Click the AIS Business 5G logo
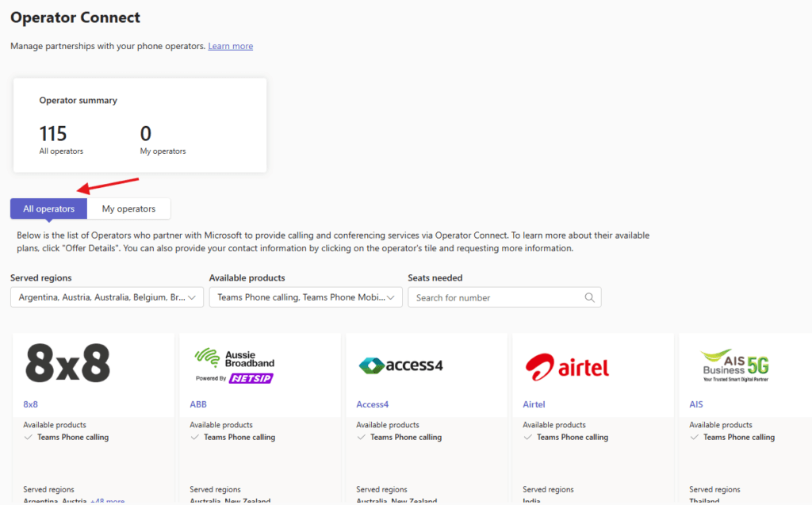This screenshot has height=505, width=812. (x=734, y=363)
